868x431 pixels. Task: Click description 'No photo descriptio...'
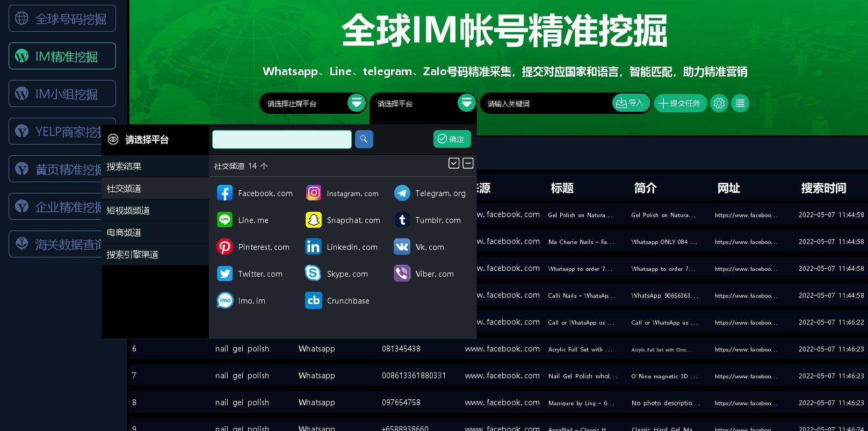click(x=666, y=403)
